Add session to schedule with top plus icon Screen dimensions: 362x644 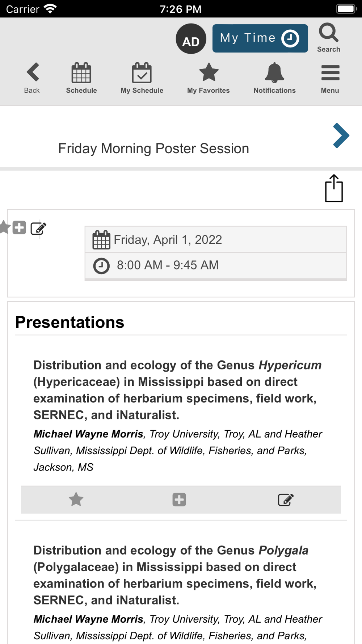(19, 227)
